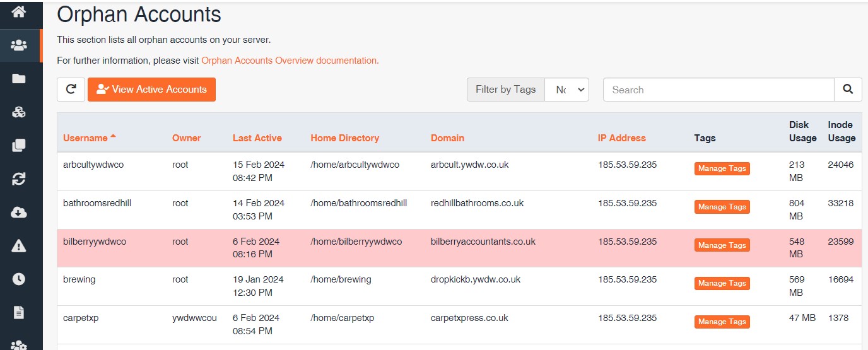
Task: Click the sync arrows sidebar icon
Action: (x=19, y=179)
